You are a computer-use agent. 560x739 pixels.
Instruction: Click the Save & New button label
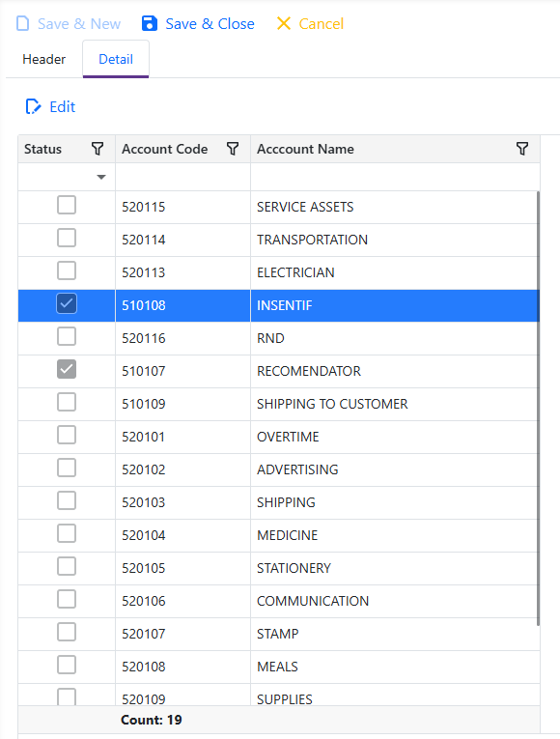point(79,23)
